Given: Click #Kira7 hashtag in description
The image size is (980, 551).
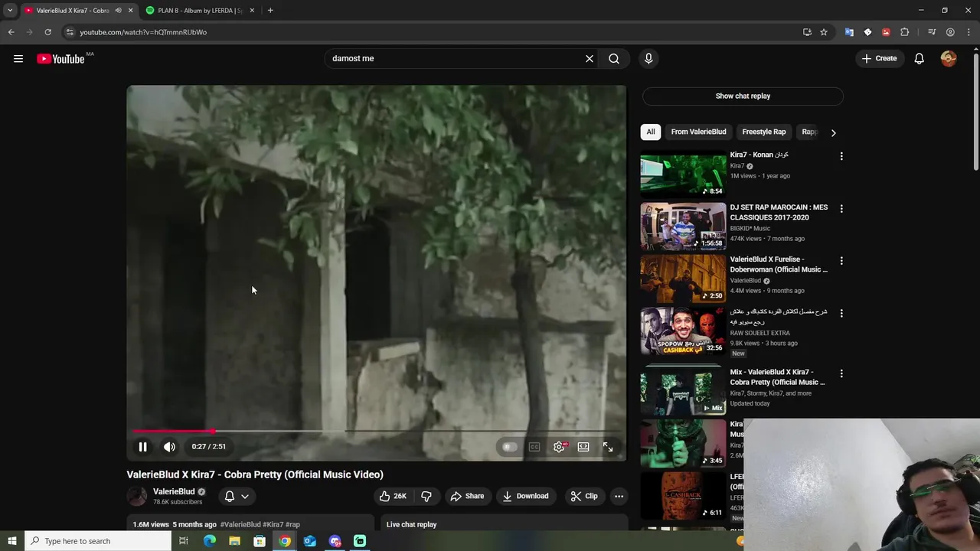Looking at the screenshot, I should [273, 525].
